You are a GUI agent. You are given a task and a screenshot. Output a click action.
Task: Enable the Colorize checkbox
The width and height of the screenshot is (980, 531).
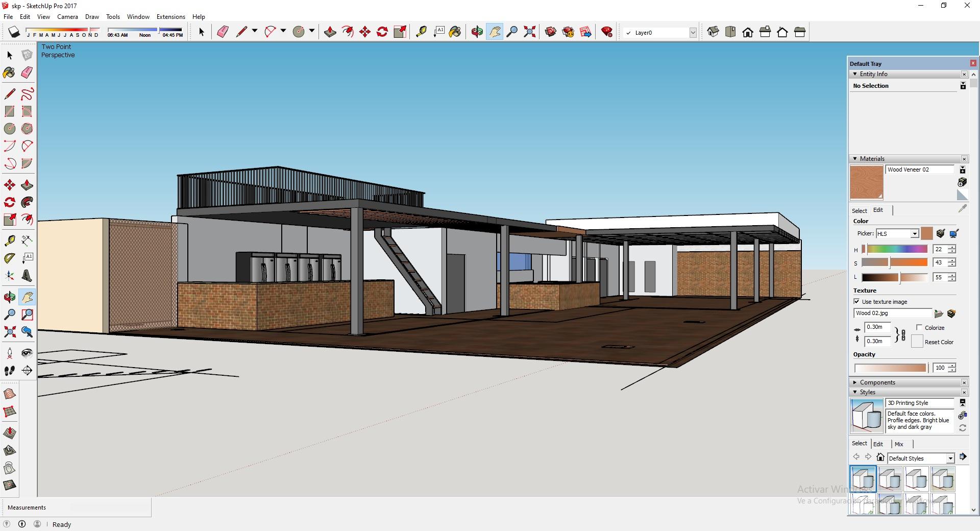point(919,327)
